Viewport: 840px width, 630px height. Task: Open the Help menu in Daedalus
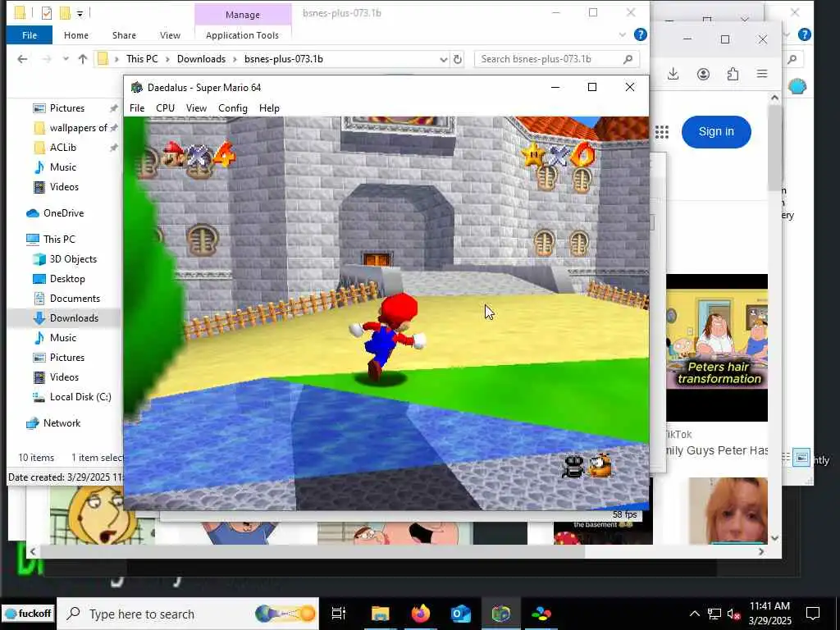click(x=269, y=108)
